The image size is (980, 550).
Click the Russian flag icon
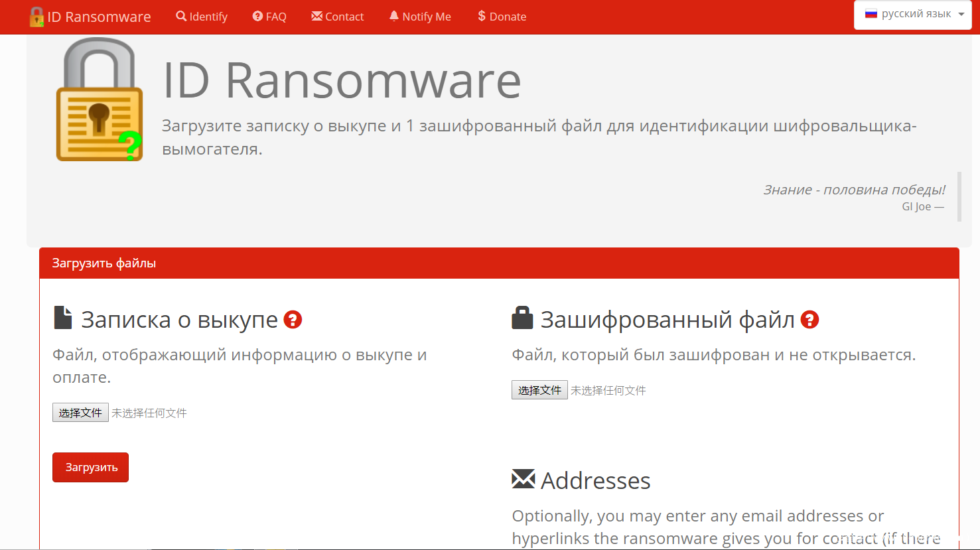[871, 14]
